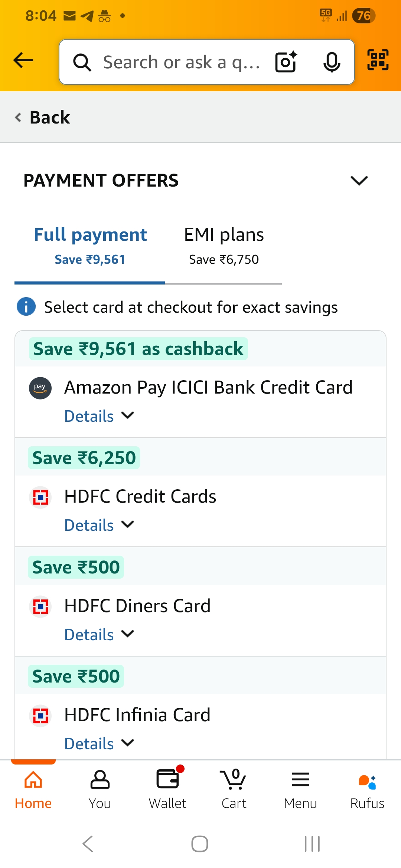
Task: Open the Rufus assistant
Action: tap(367, 788)
